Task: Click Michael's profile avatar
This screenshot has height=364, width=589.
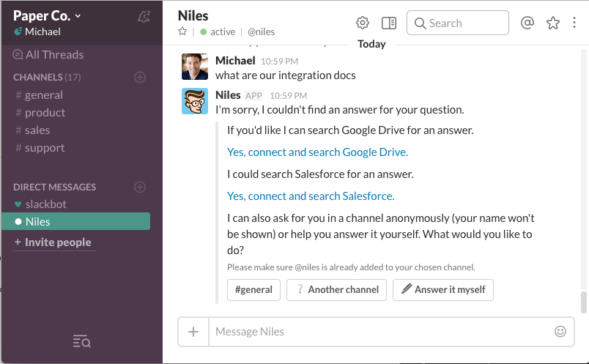Action: point(195,67)
